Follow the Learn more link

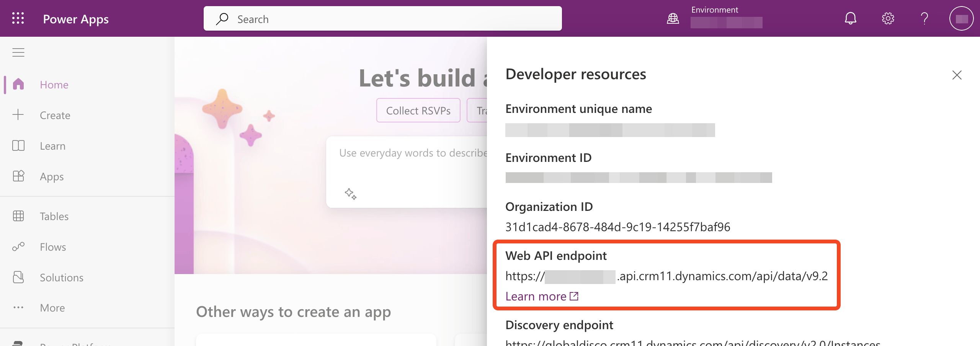pyautogui.click(x=536, y=296)
